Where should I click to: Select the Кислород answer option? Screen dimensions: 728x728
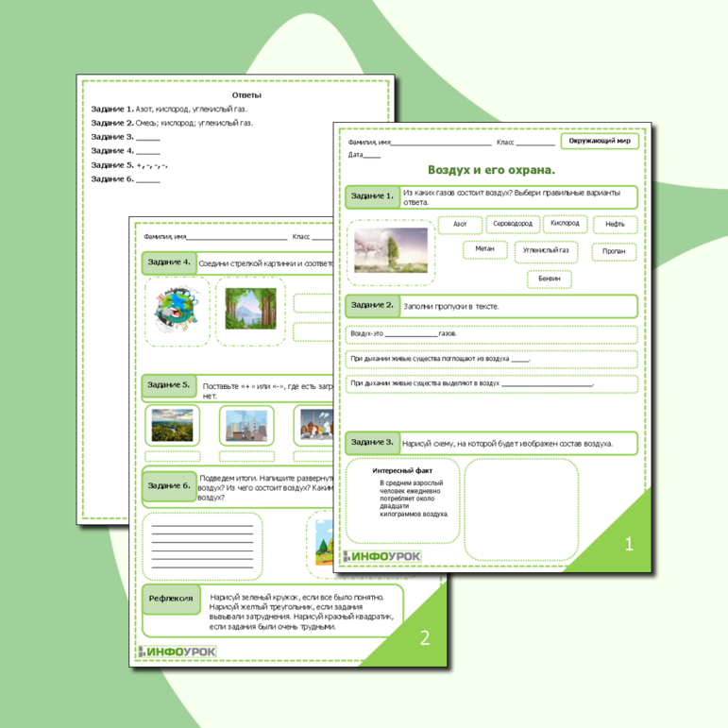[x=565, y=224]
